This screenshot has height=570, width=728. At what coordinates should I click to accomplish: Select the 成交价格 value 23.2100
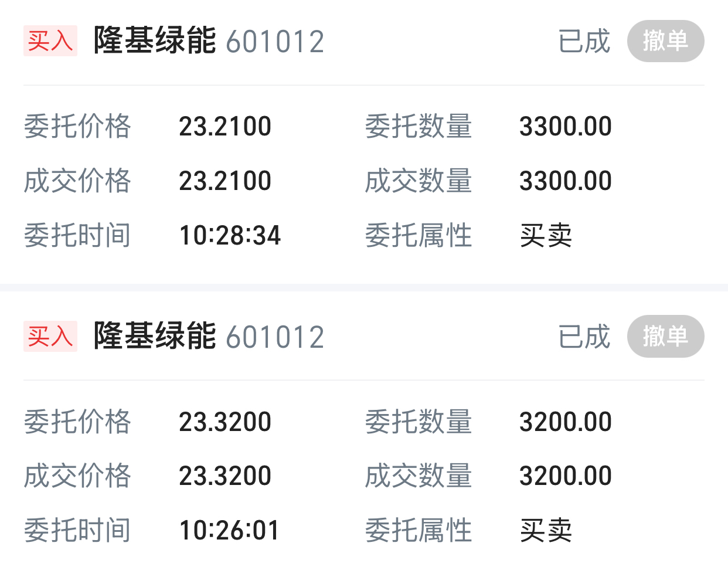click(x=225, y=181)
